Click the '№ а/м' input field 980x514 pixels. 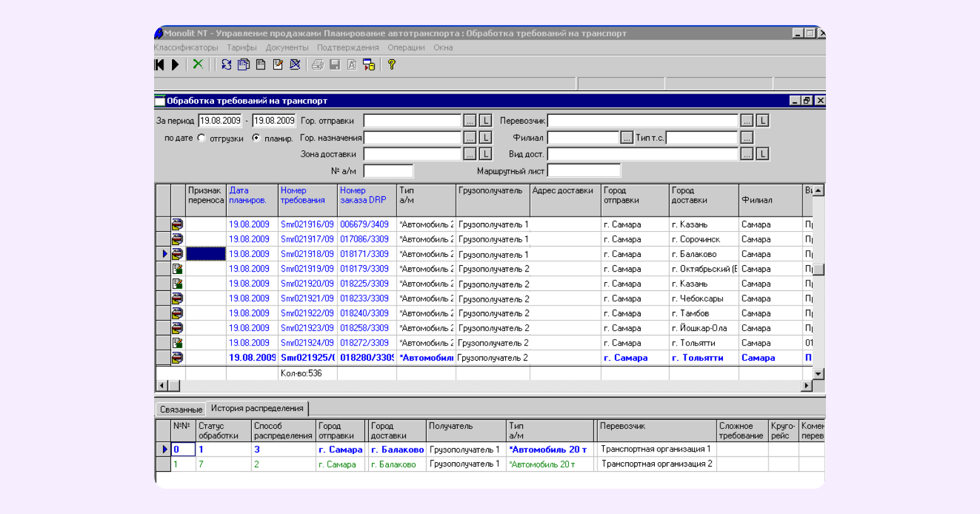pos(388,170)
